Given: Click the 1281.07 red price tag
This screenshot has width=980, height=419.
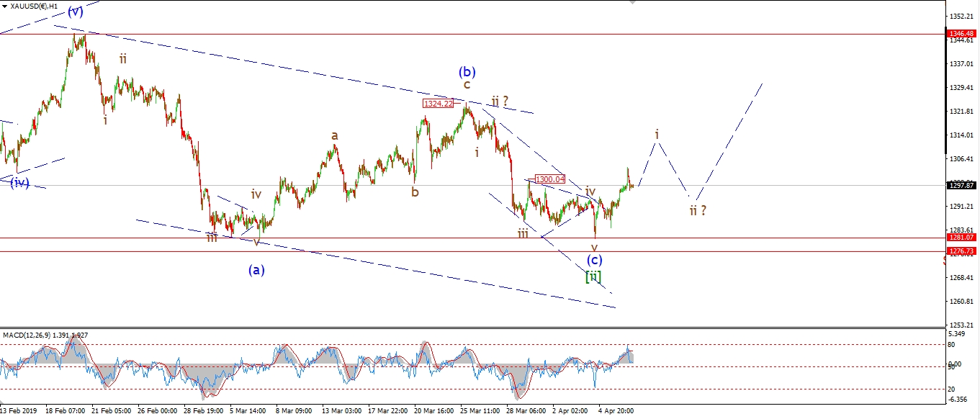Looking at the screenshot, I should point(963,237).
